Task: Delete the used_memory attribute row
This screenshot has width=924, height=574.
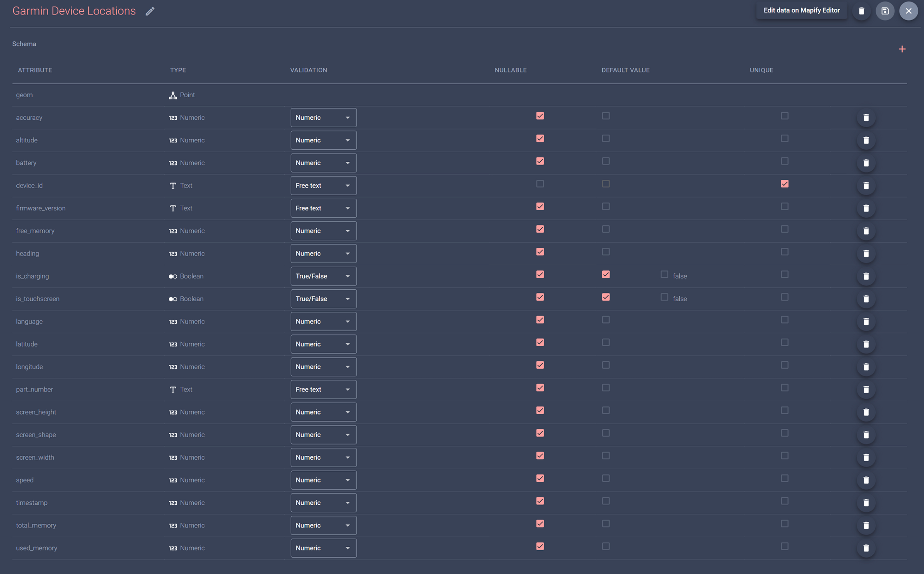Action: click(866, 548)
